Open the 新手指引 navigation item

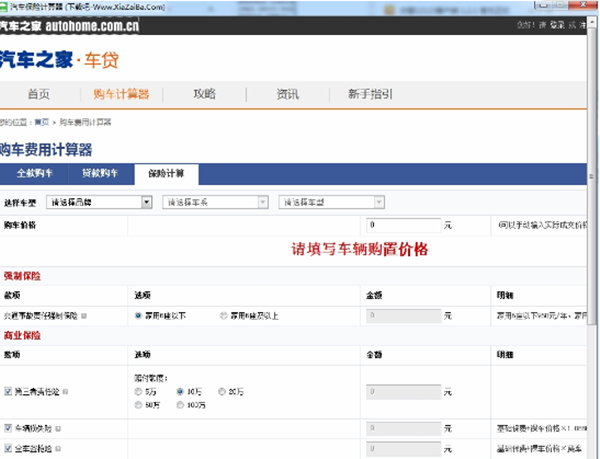click(370, 94)
